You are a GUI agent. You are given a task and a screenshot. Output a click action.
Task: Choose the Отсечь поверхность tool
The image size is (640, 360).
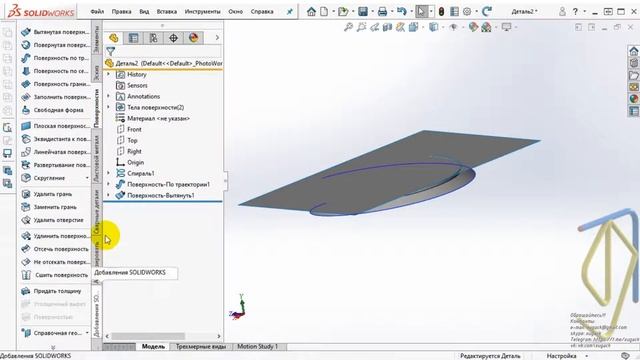pyautogui.click(x=55, y=249)
